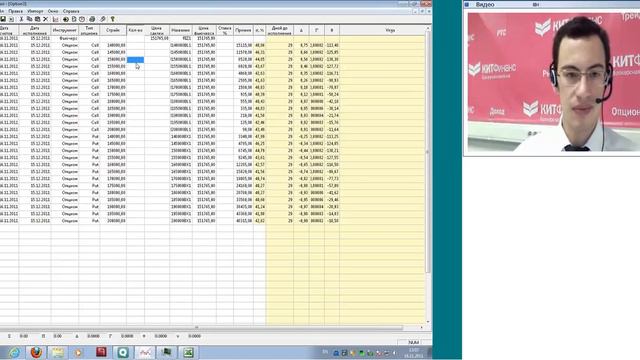Click the Страйк column header
Viewport: 640px width, 360px height.
point(113,30)
